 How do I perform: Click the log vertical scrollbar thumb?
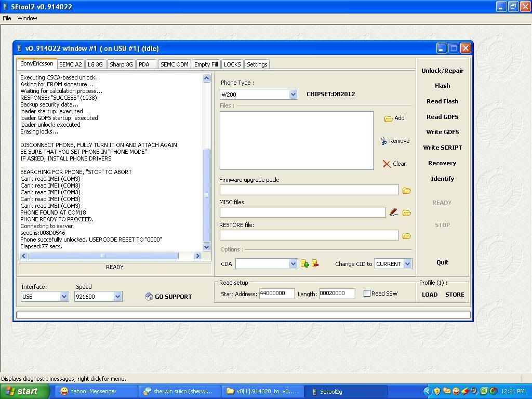tap(206, 195)
